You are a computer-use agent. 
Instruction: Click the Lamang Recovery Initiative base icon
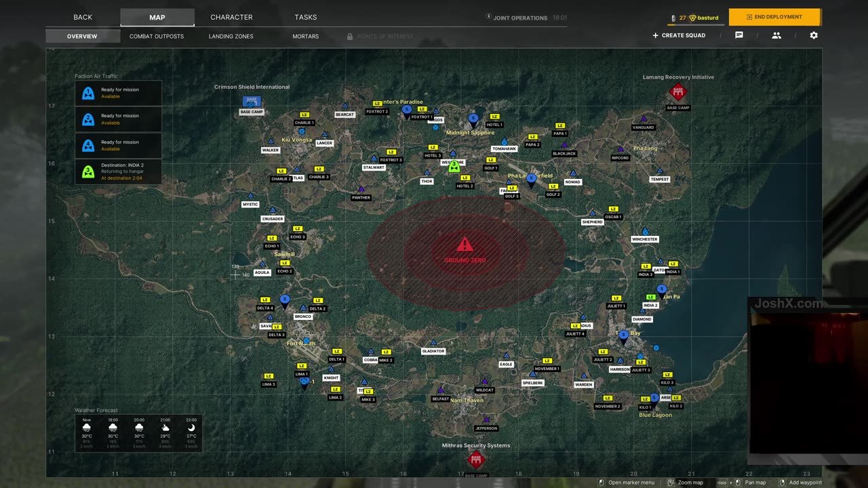pyautogui.click(x=678, y=92)
